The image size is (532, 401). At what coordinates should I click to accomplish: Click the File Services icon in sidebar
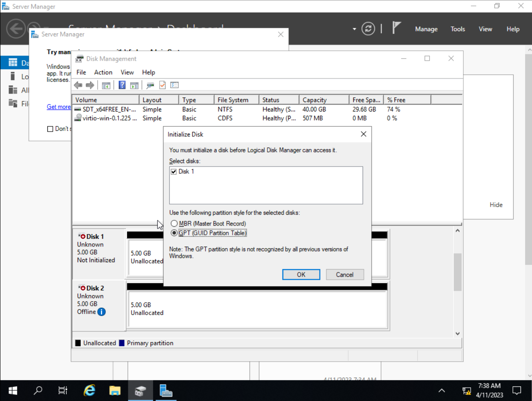[x=13, y=103]
